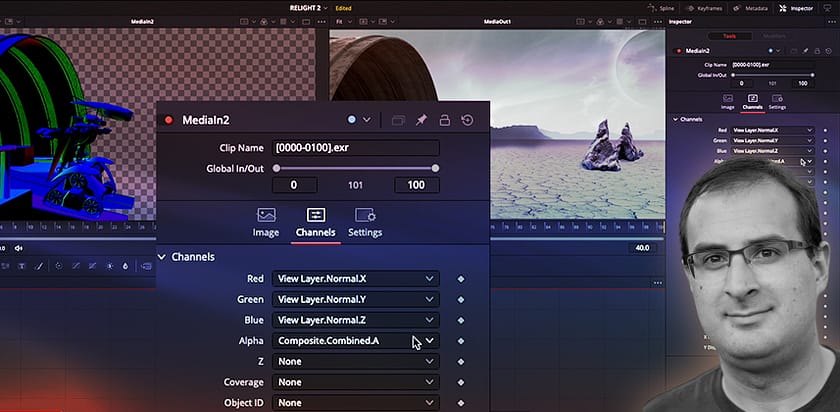
Task: Toggle the pin in enlarged MediaIn2 header
Action: [421, 120]
